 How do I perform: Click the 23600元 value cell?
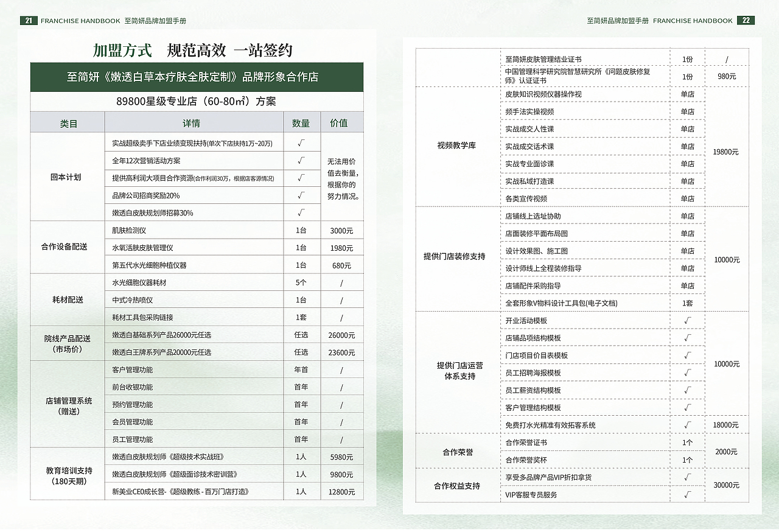(342, 352)
